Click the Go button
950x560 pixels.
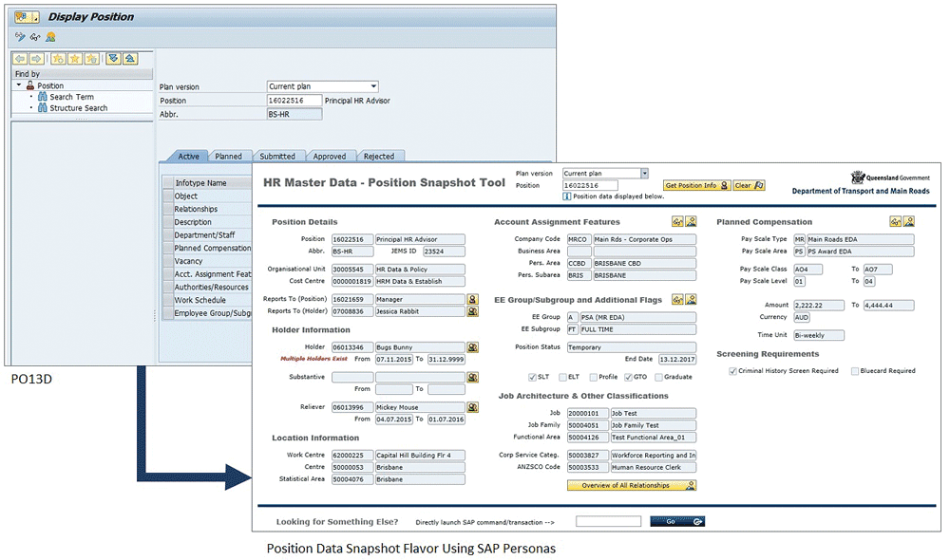pyautogui.click(x=677, y=521)
